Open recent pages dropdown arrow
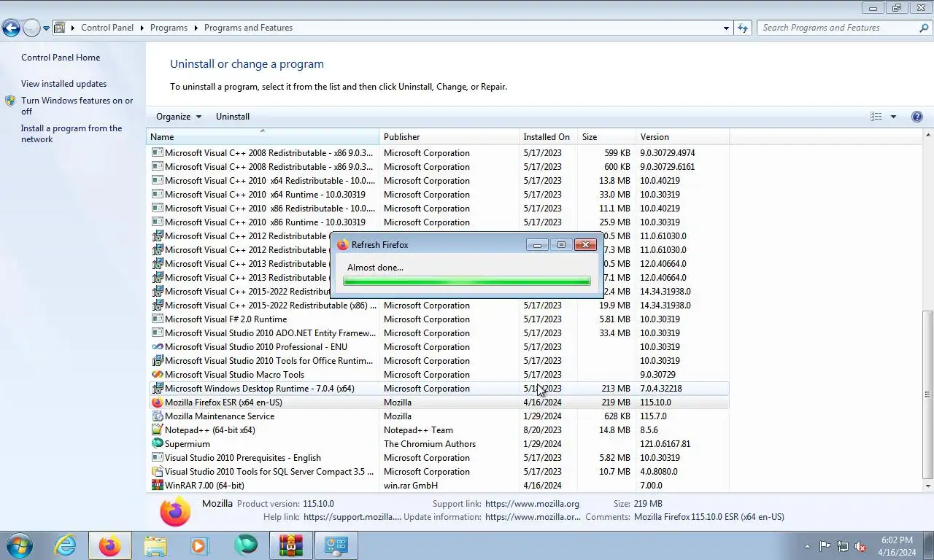Viewport: 934px width, 560px height. tap(46, 28)
